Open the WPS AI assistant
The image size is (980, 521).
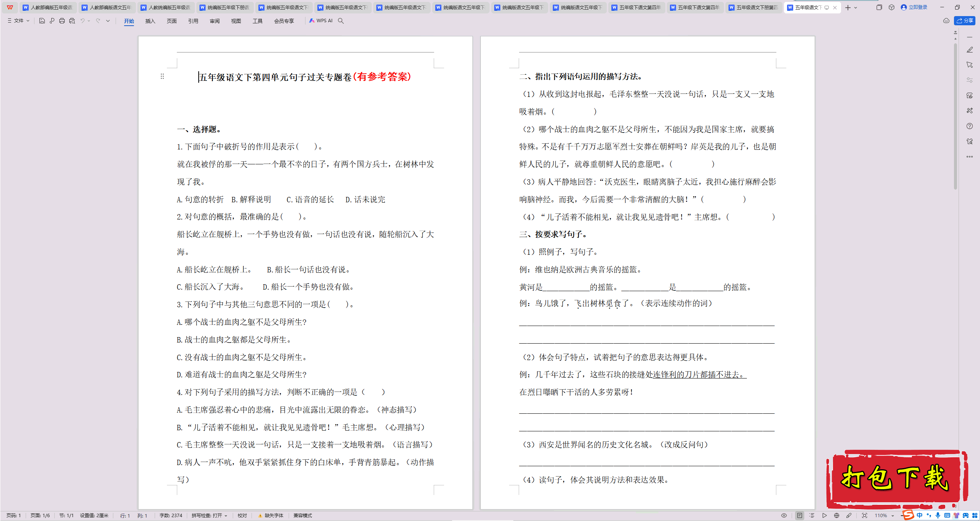321,21
